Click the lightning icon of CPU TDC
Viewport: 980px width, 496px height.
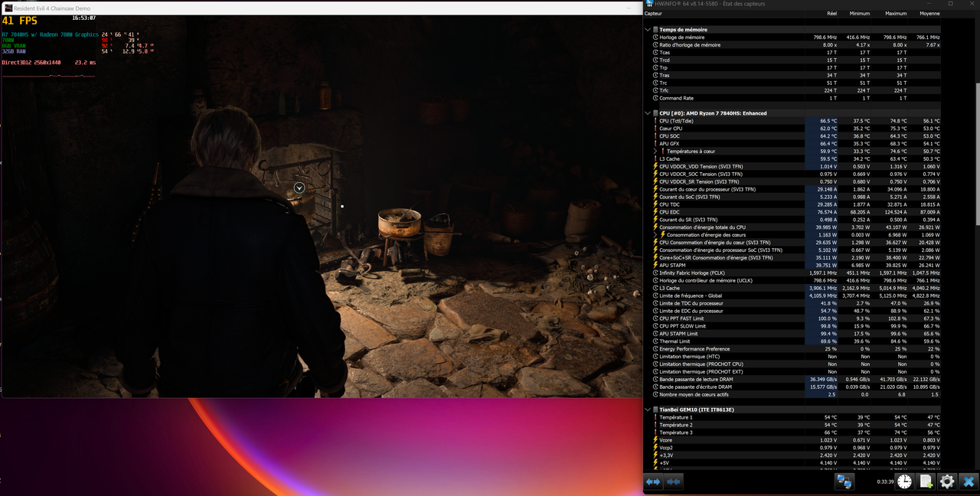click(655, 204)
